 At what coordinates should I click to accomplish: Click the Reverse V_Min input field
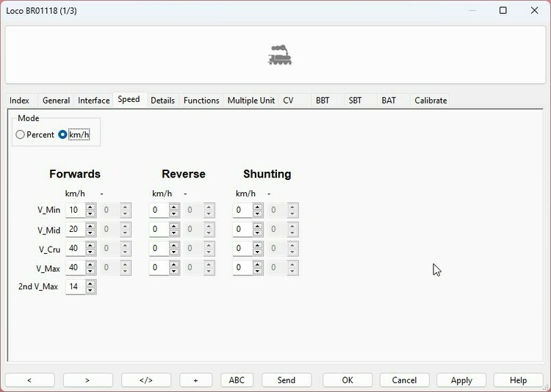(159, 210)
